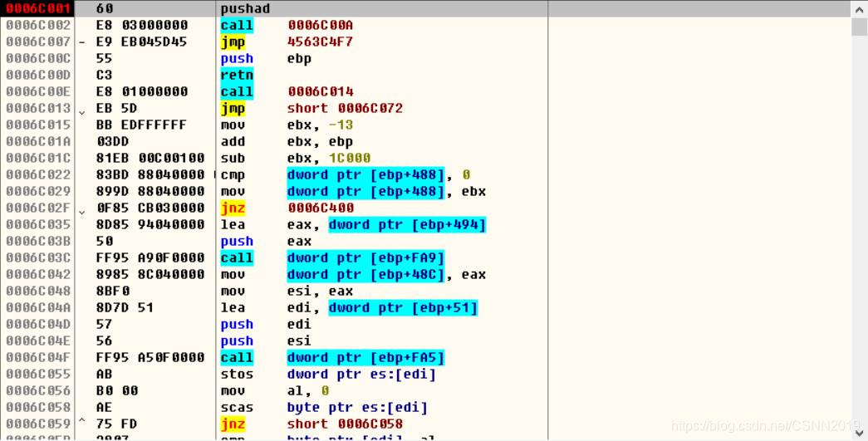The height and width of the screenshot is (441, 868).
Task: Click the lea eax, [ebp+494] instruction
Action: (x=353, y=224)
